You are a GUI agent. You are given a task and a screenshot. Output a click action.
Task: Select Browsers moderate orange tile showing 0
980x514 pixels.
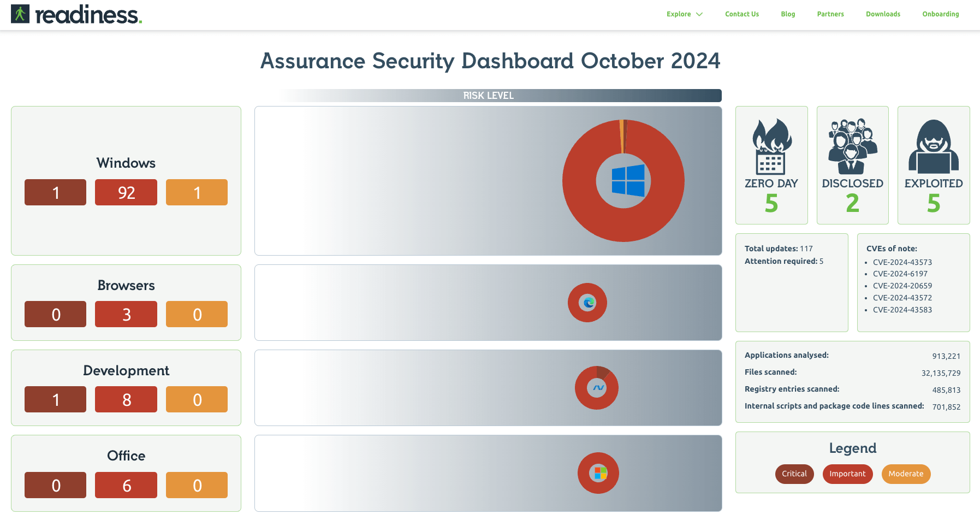pyautogui.click(x=197, y=314)
